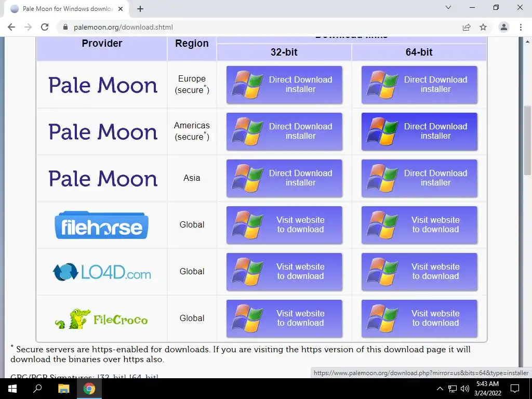Open a new tab with the plus icon
Viewport: 532px width, 399px height.
point(140,9)
